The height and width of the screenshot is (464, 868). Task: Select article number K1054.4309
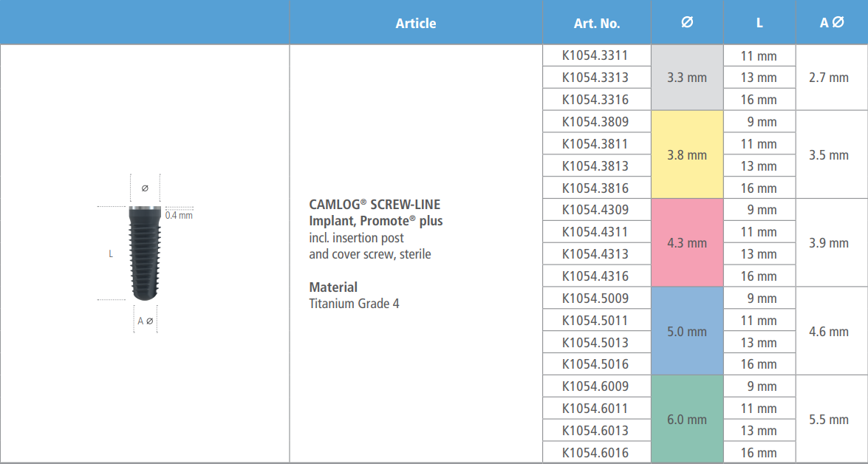coord(595,210)
